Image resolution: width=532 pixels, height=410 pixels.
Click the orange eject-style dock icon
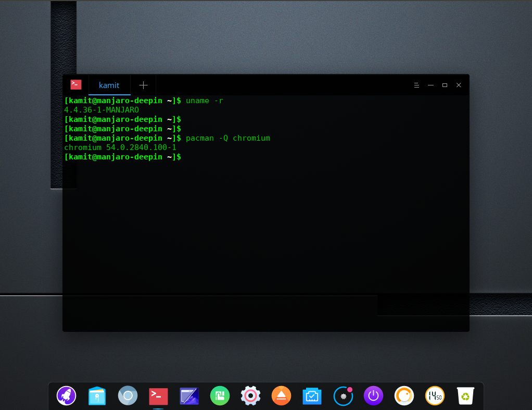[281, 396]
